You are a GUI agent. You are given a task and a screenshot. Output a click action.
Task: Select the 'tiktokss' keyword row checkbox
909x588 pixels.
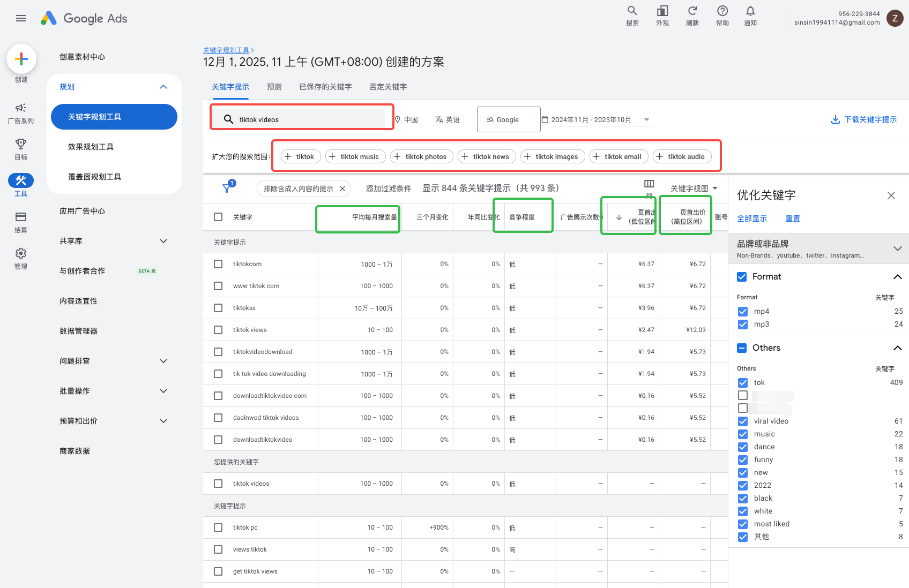218,308
